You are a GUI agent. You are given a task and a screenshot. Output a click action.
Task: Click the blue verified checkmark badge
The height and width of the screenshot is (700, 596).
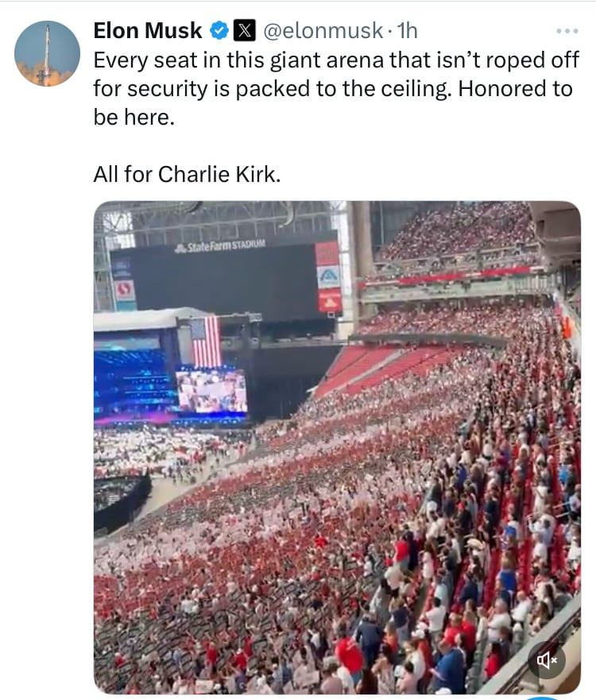[x=219, y=31]
